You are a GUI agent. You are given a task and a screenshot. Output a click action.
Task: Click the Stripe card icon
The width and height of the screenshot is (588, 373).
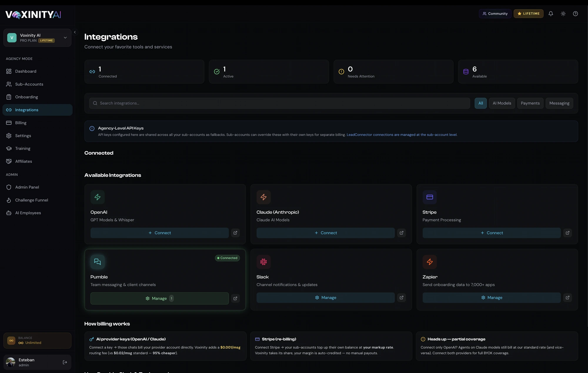(430, 197)
